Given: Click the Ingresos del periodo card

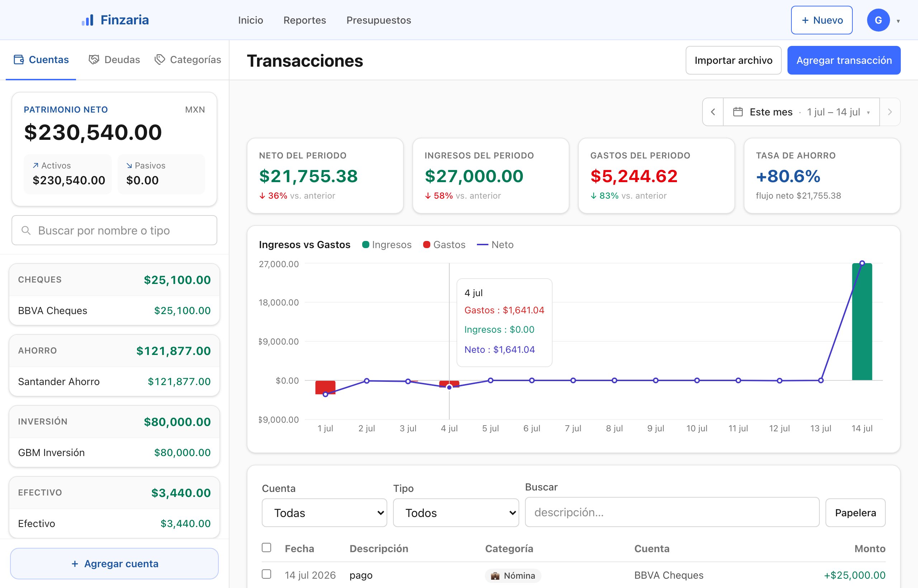Looking at the screenshot, I should tap(491, 176).
